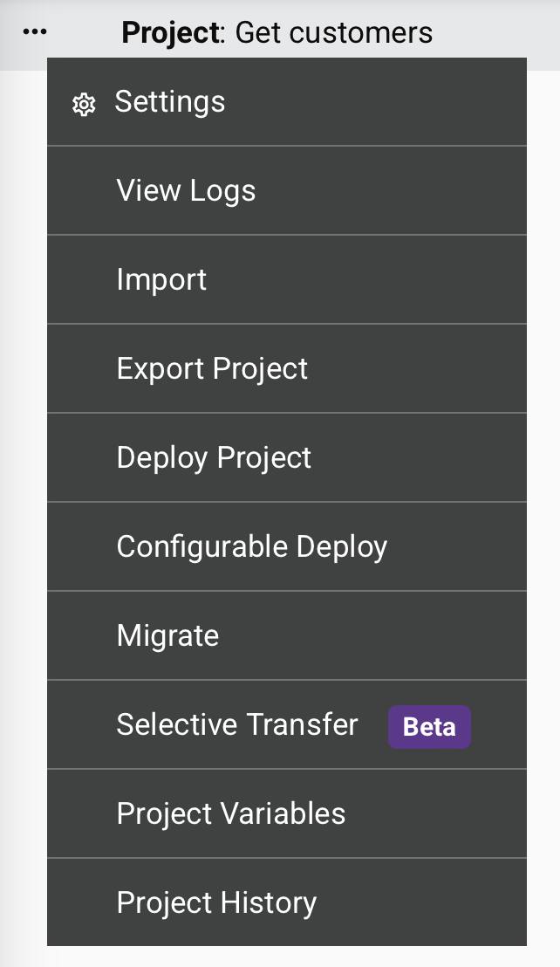Choose the Import option
Screen dimensions: 560x967
click(x=161, y=280)
